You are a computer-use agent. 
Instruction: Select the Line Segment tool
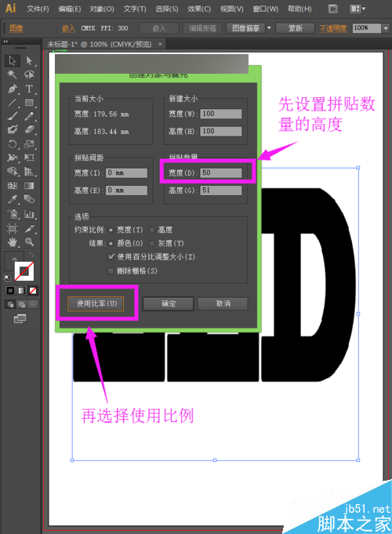pos(13,102)
